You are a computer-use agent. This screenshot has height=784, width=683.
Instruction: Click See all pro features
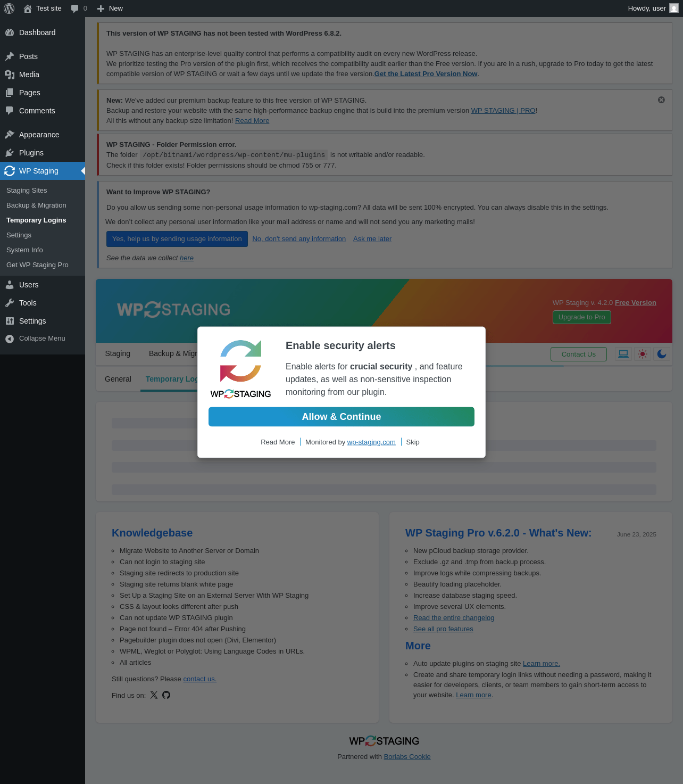(x=443, y=629)
